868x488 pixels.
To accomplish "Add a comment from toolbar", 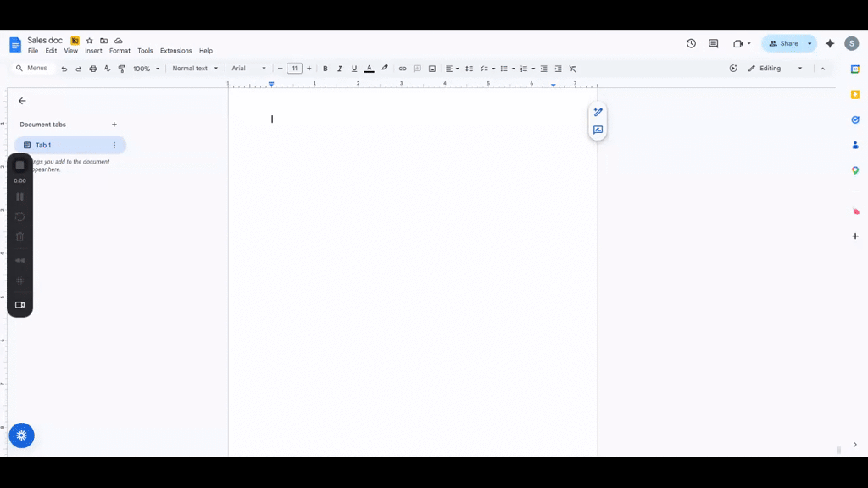I will click(x=417, y=69).
